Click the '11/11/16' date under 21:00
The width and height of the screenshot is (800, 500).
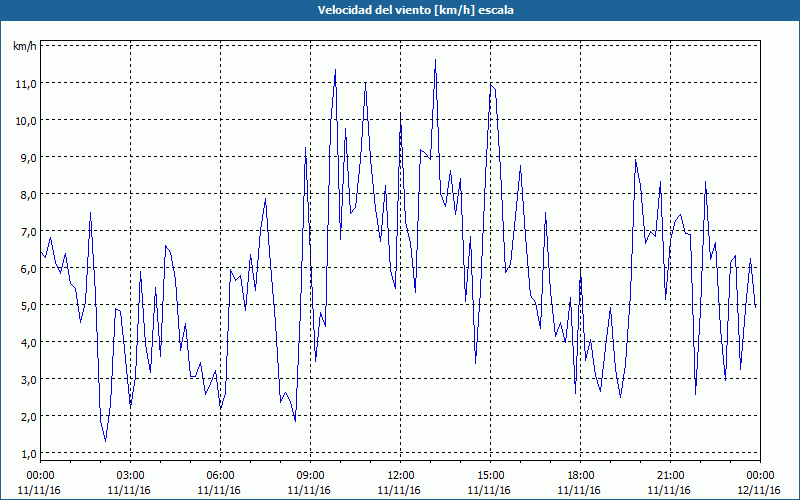(x=669, y=490)
